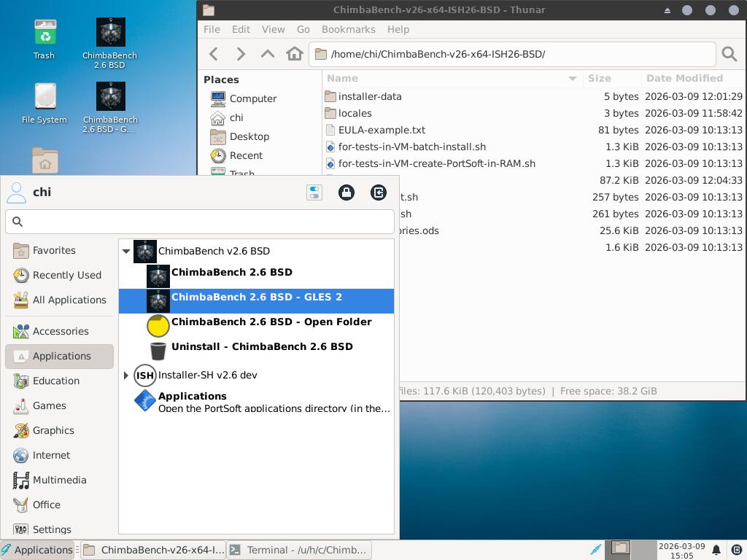747x560 pixels.
Task: Click the active workspace in the panel switcher
Action: click(x=619, y=550)
